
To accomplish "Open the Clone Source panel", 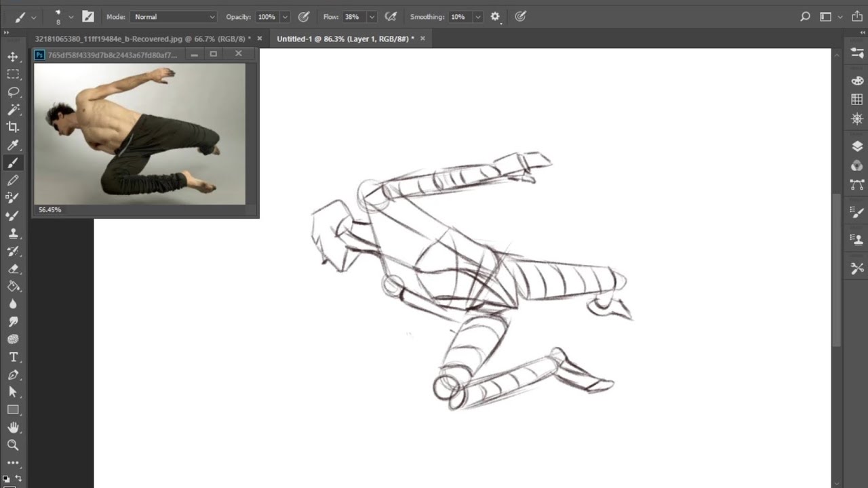I will coord(857,239).
